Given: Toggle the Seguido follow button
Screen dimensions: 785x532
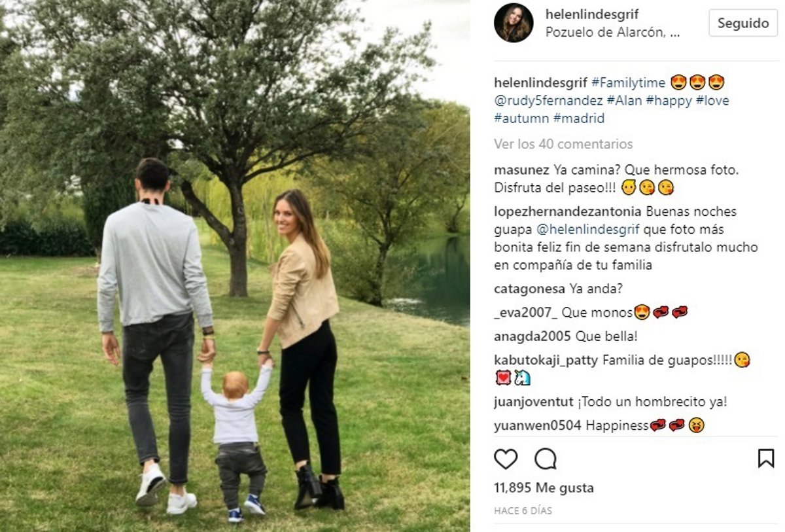Looking at the screenshot, I should click(x=743, y=23).
